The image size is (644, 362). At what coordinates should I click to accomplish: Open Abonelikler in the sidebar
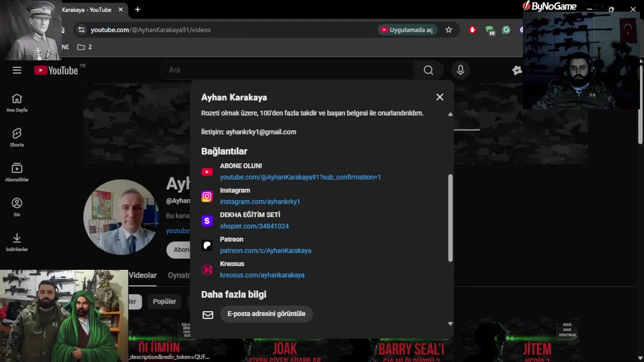pyautogui.click(x=17, y=172)
